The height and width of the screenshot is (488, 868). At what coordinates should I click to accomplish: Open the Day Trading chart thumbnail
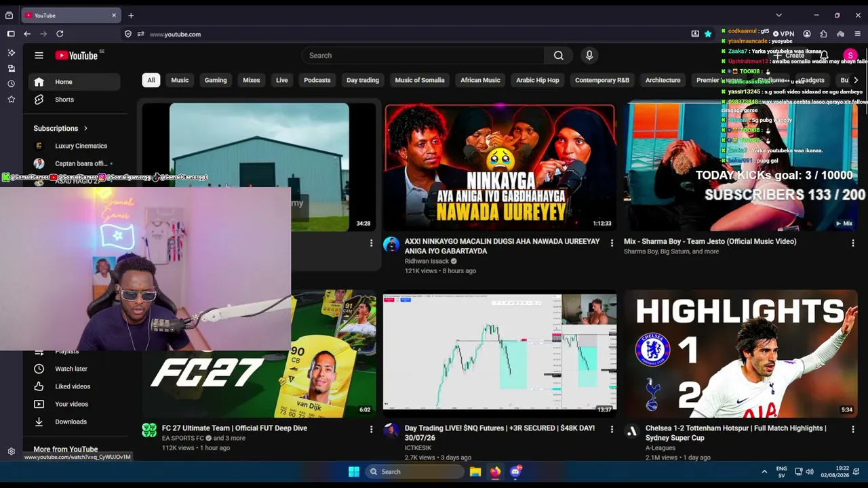[500, 354]
